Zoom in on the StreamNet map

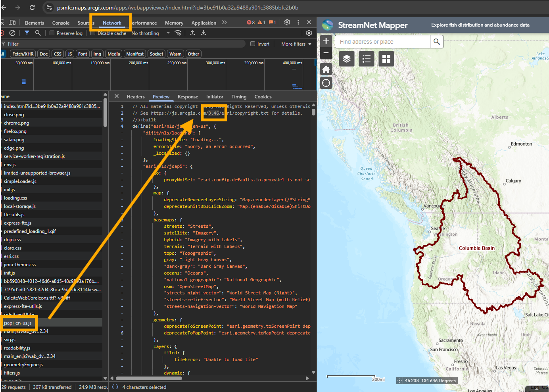click(x=326, y=41)
